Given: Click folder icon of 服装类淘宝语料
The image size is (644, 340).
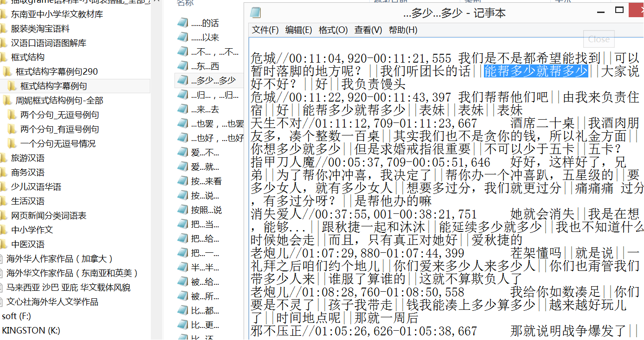Looking at the screenshot, I should pos(4,29).
